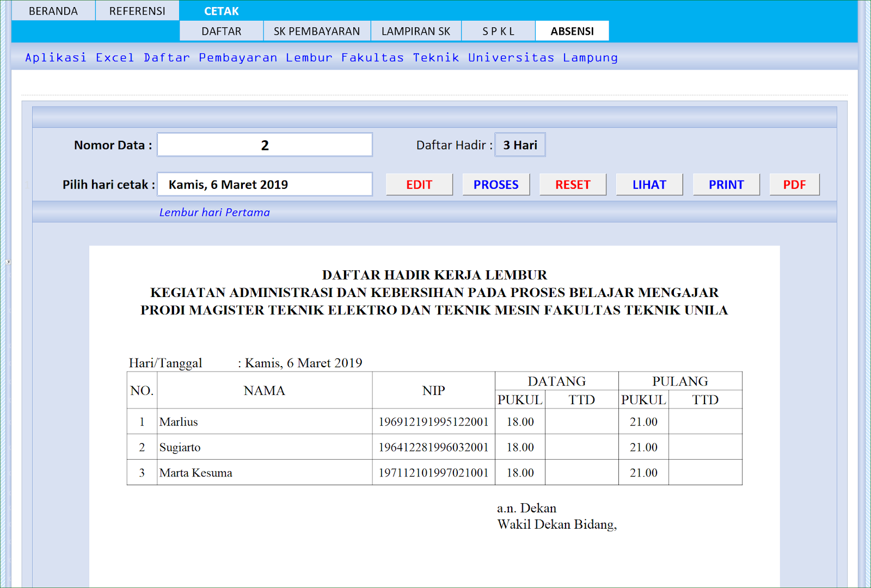871x588 pixels.
Task: Open the REFERENSI tab
Action: pyautogui.click(x=137, y=10)
